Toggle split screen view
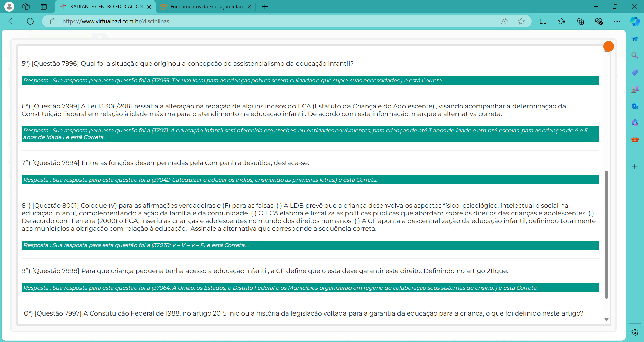The width and height of the screenshot is (644, 342). click(543, 21)
